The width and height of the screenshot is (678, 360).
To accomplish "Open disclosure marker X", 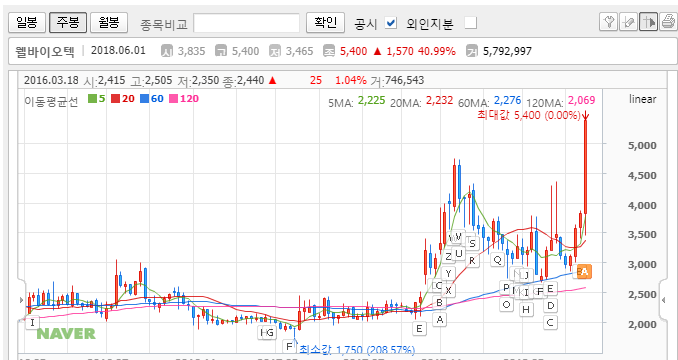I will click(448, 290).
